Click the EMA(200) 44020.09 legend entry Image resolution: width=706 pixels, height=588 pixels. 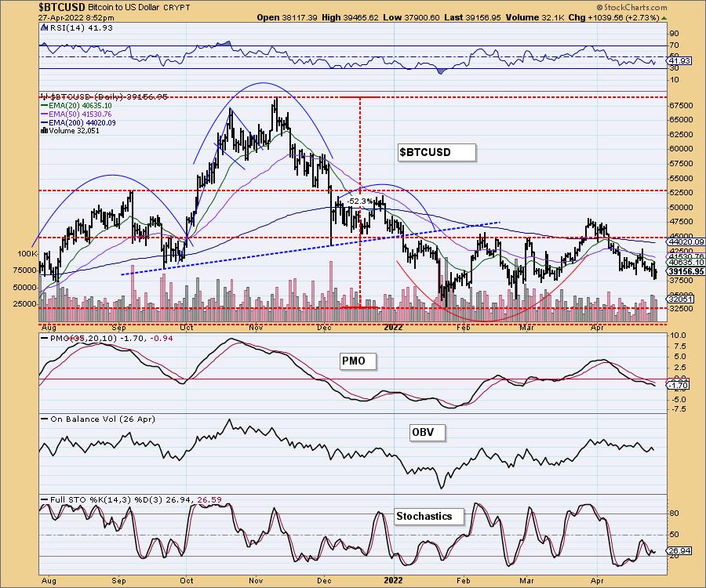[78, 123]
